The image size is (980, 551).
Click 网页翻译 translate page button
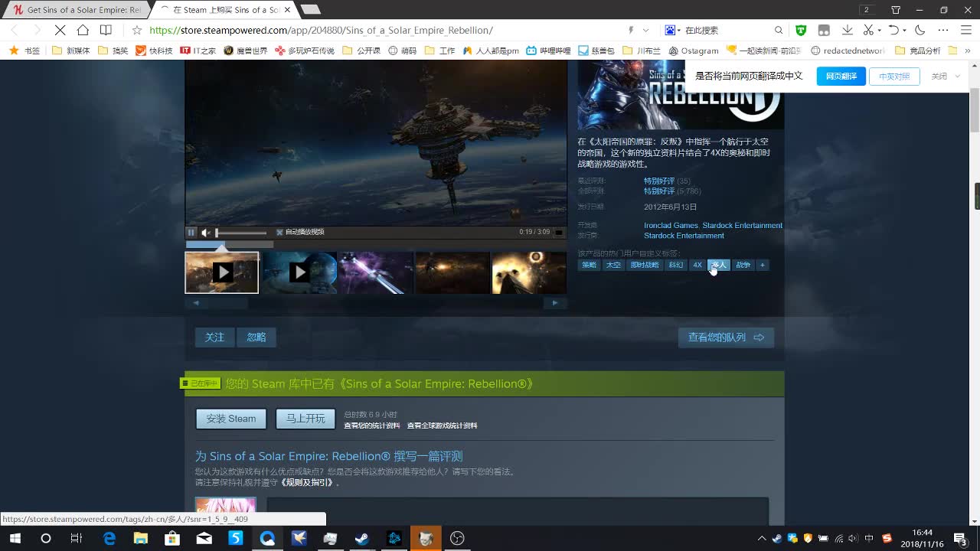(x=841, y=77)
